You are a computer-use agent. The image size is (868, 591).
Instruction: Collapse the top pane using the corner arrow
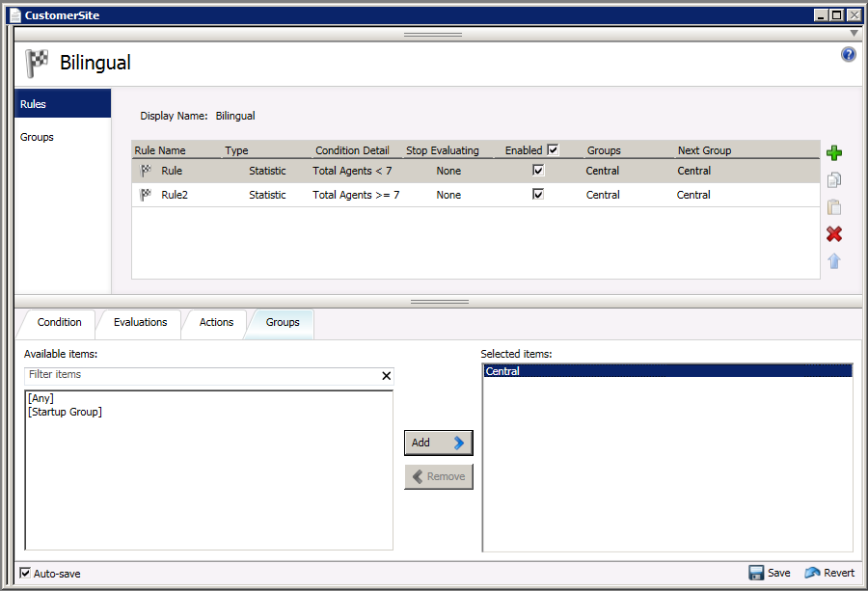(x=854, y=34)
